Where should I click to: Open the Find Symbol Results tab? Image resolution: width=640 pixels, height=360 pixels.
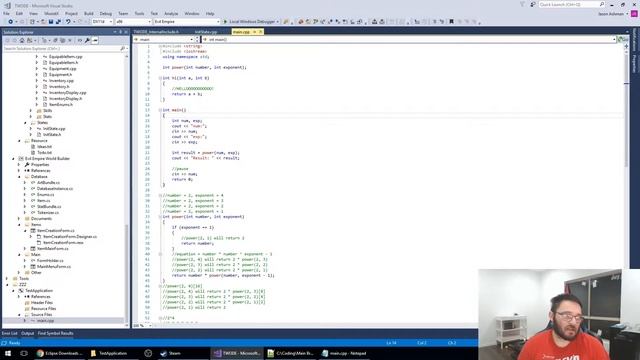click(x=56, y=333)
